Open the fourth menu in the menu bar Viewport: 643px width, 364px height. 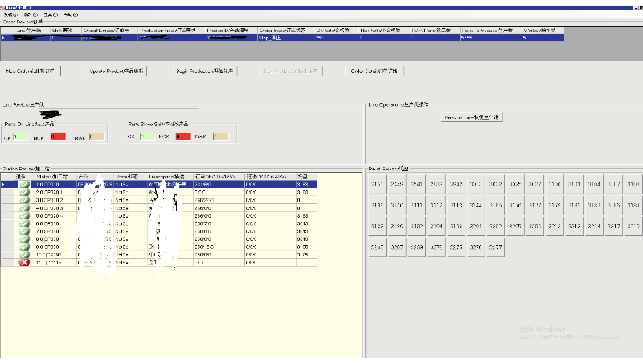(71, 14)
